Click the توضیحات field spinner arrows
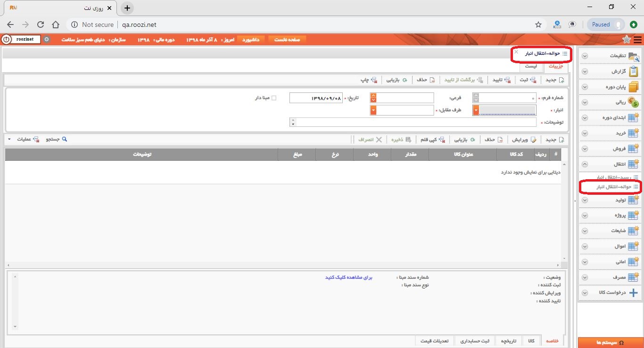Viewport: 644px width, 348px height. click(x=293, y=122)
